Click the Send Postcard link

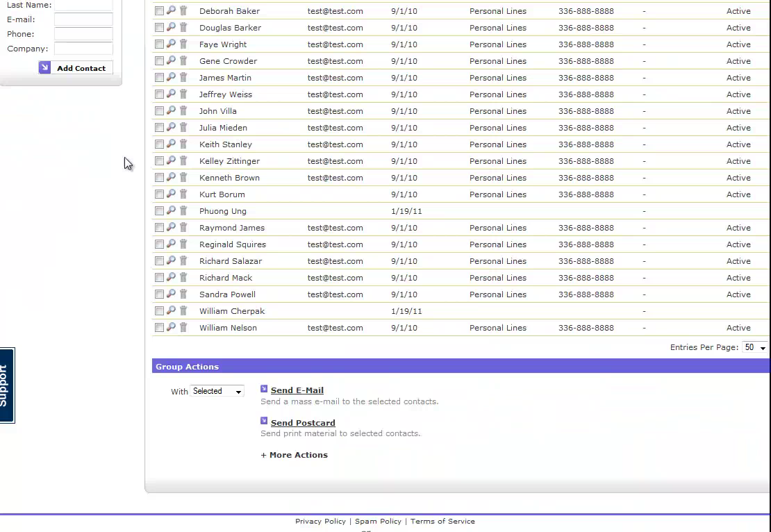303,423
